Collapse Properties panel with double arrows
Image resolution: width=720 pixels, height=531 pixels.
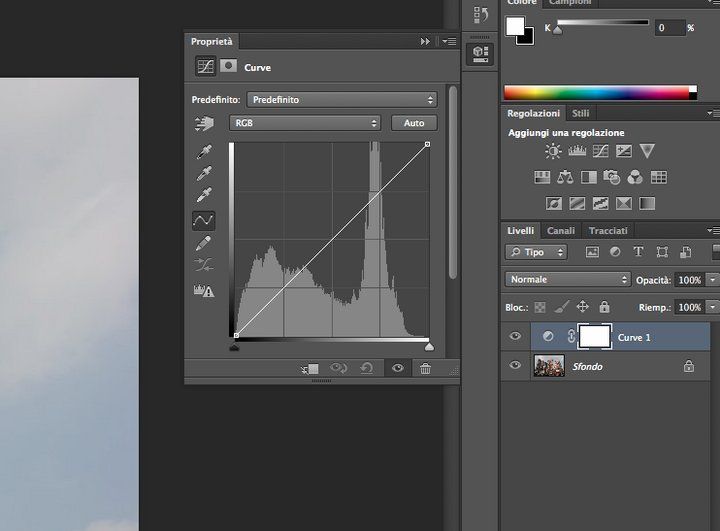[x=425, y=42]
